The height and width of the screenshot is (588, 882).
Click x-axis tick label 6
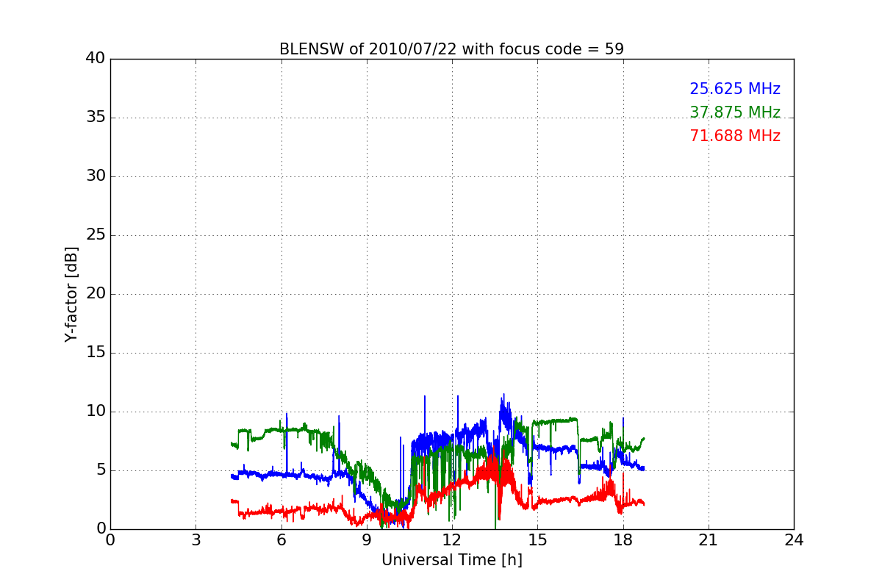click(281, 540)
